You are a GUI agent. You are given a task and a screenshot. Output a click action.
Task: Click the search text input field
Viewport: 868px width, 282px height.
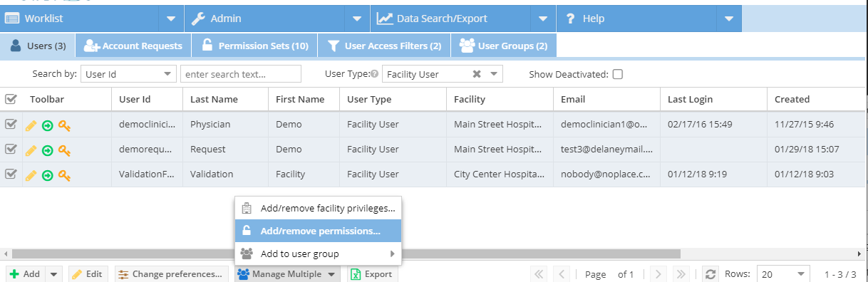(241, 74)
